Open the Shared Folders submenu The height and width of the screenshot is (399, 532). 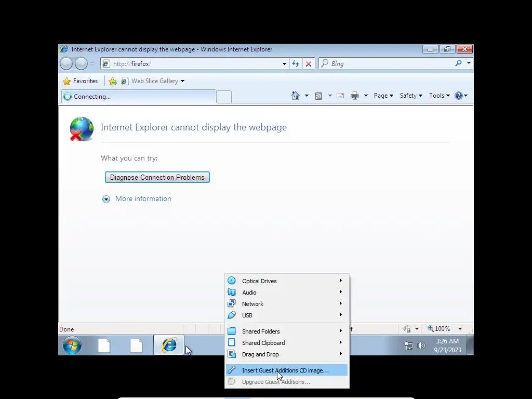[287, 331]
